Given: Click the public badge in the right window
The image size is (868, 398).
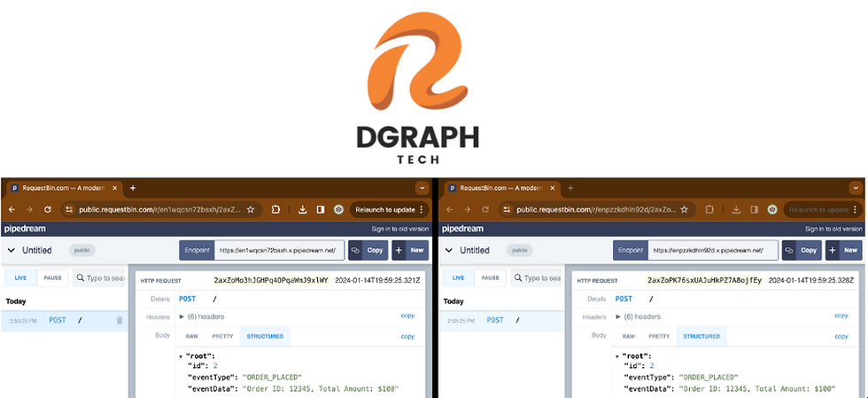Looking at the screenshot, I should [x=519, y=251].
